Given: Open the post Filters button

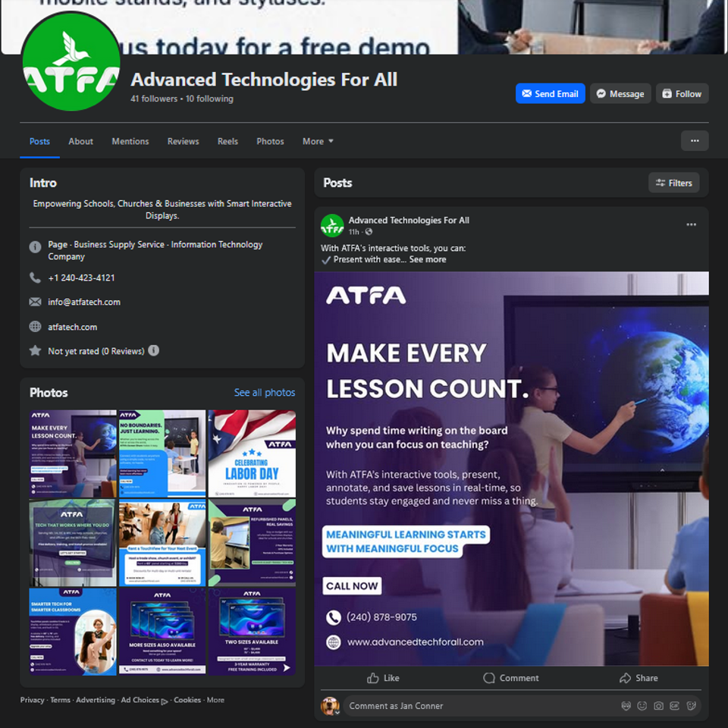Looking at the screenshot, I should pyautogui.click(x=673, y=183).
